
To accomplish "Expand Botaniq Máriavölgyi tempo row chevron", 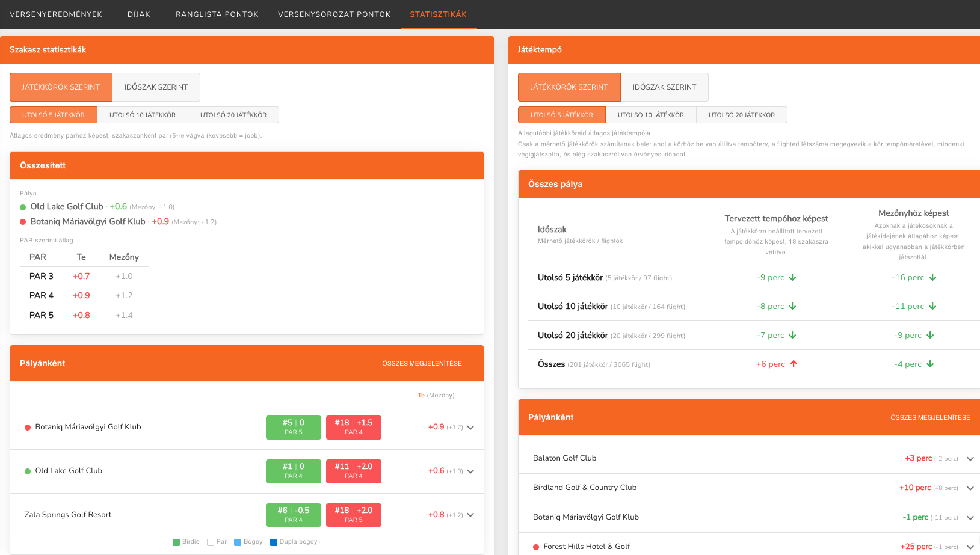I will [970, 518].
